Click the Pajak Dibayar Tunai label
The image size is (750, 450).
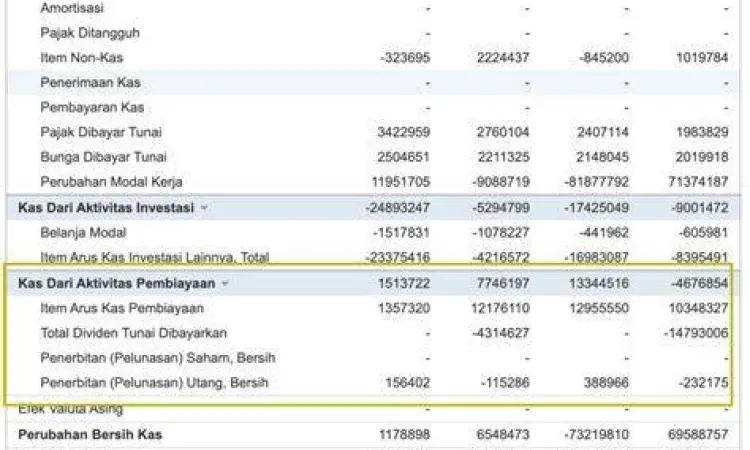101,132
